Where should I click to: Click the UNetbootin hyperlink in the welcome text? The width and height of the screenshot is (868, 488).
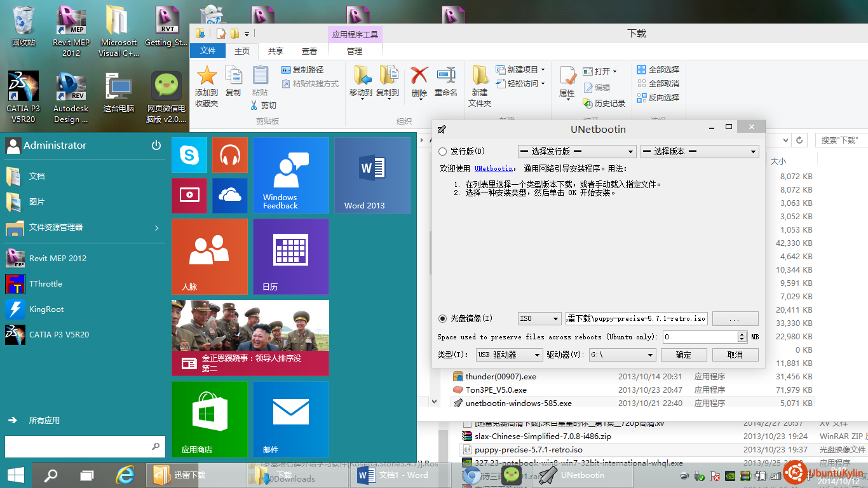point(494,169)
